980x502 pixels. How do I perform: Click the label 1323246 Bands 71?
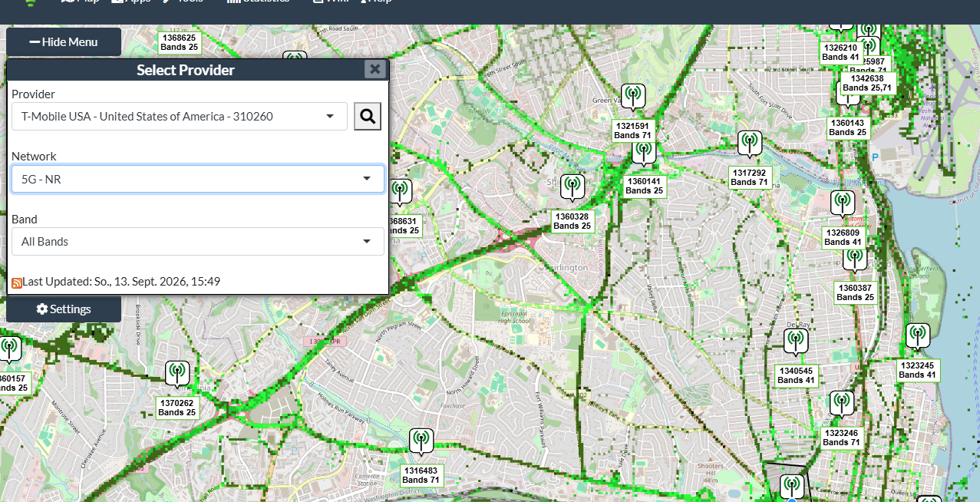841,438
